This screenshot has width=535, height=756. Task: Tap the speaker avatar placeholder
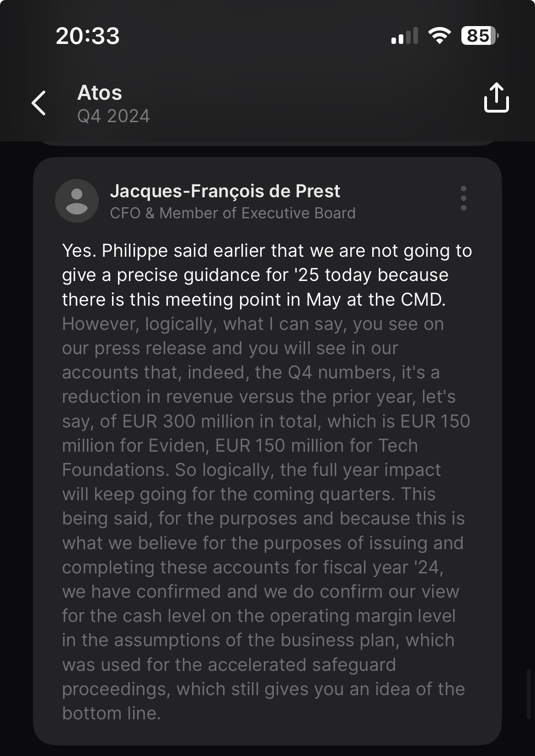[x=77, y=201]
